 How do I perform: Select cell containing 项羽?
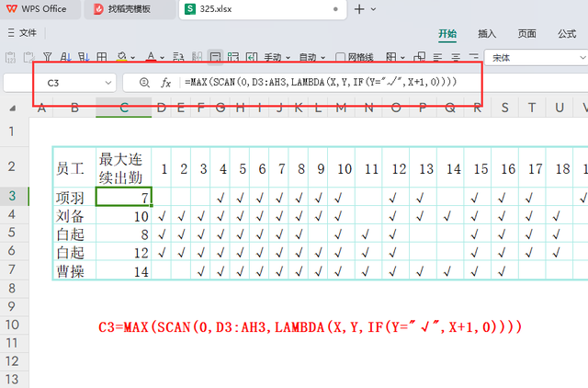tap(74, 197)
